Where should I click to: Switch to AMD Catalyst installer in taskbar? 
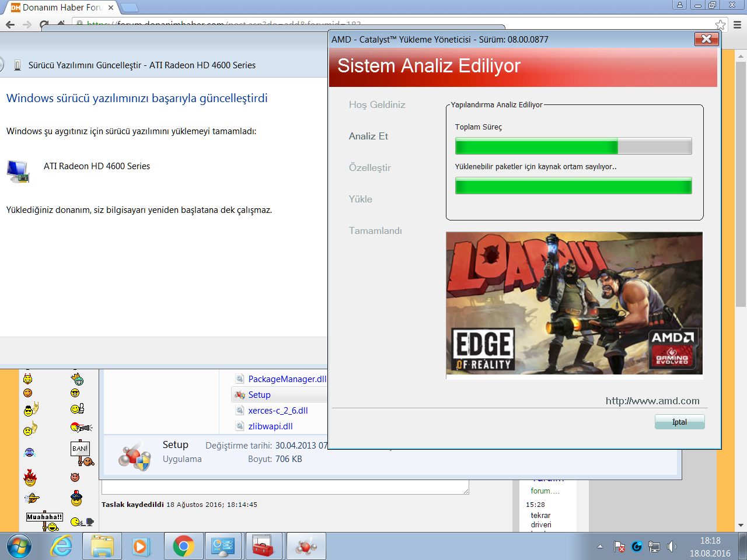(306, 547)
